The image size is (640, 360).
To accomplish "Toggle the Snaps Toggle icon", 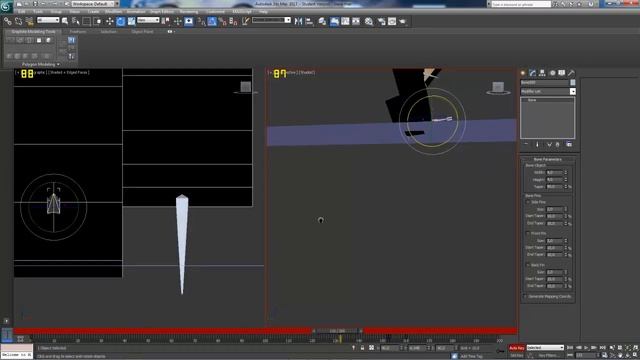I will (x=201, y=21).
